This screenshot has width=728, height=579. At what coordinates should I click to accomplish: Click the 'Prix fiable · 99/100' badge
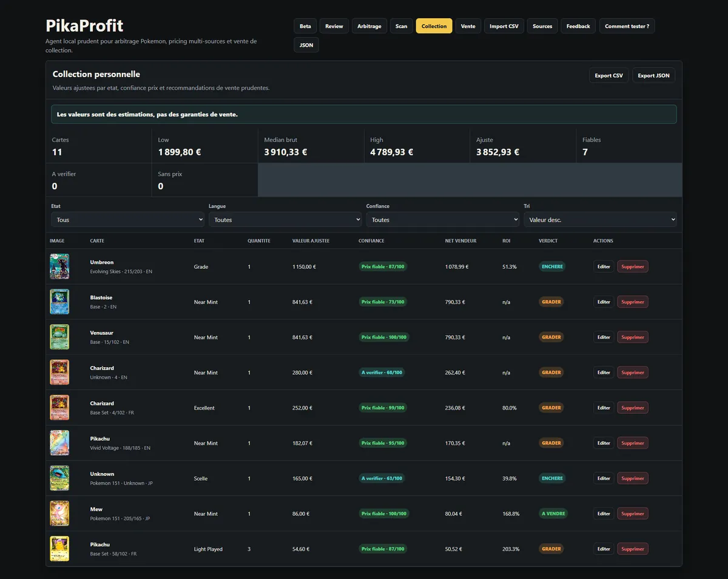click(x=383, y=408)
